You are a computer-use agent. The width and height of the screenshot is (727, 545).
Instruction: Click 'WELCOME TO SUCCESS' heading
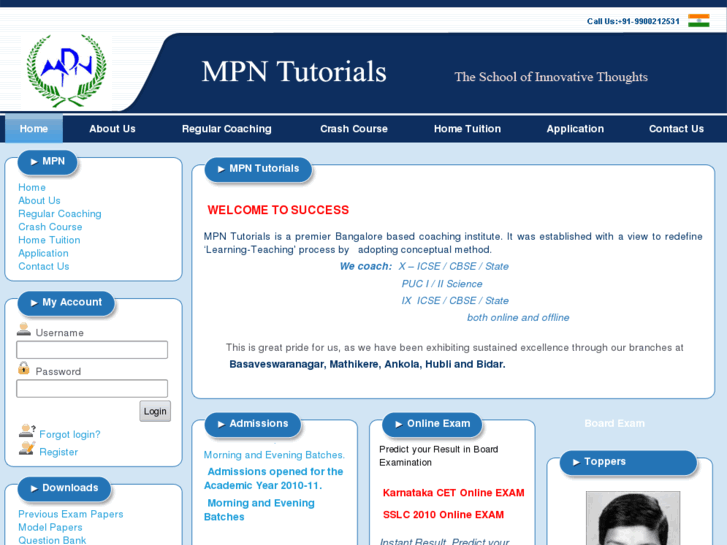click(278, 210)
